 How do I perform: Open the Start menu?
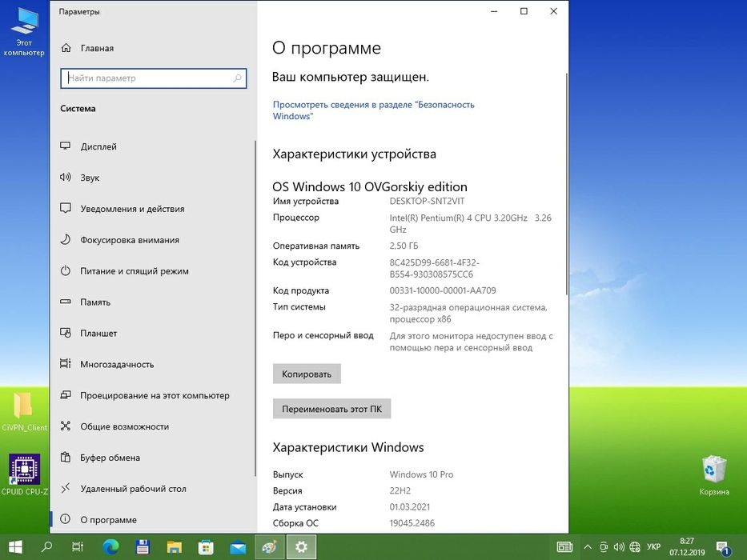point(15,546)
